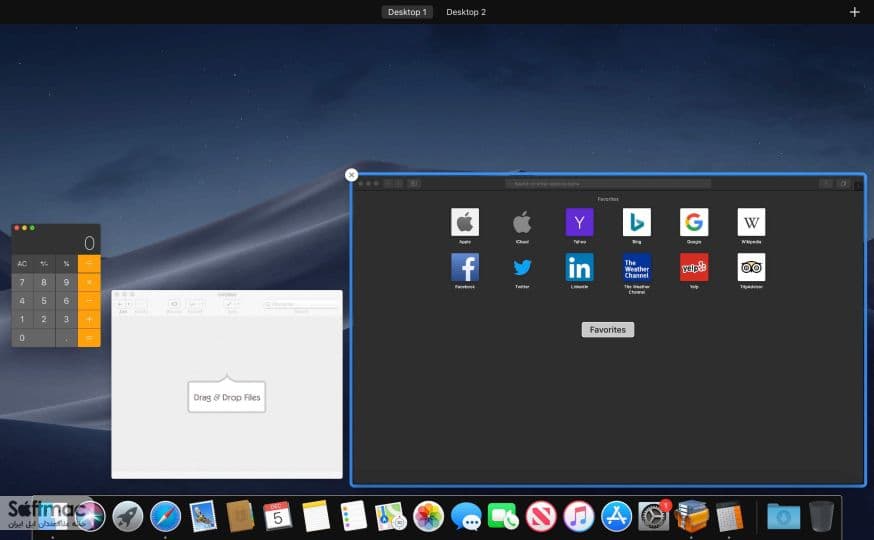This screenshot has height=540, width=874.
Task: Open the Yelp favorite tile
Action: [x=694, y=267]
